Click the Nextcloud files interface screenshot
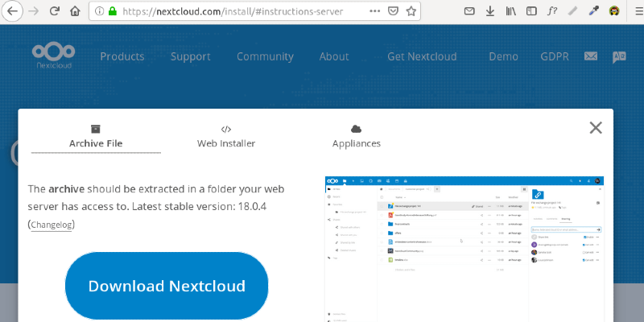This screenshot has height=322, width=644. [x=464, y=250]
